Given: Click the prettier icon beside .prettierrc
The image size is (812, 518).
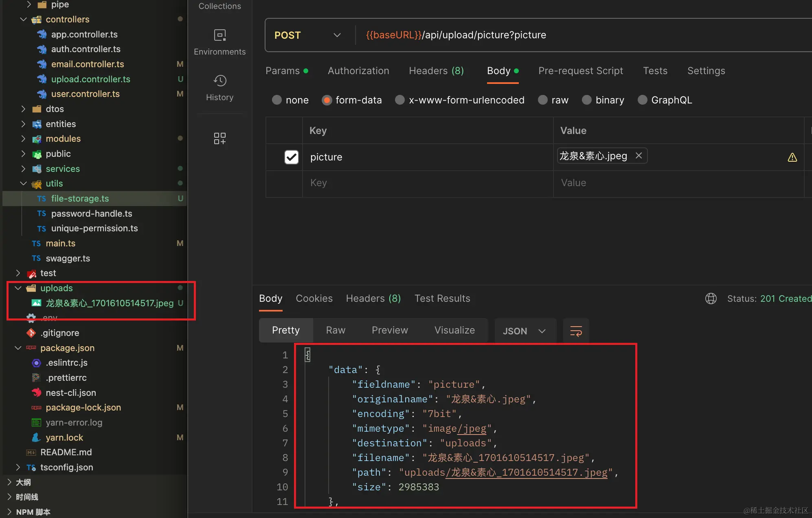Looking at the screenshot, I should [36, 378].
